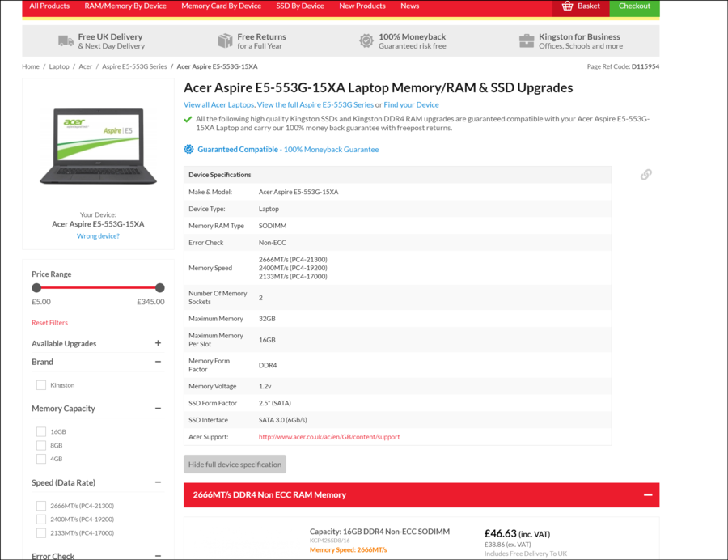Click the Wrong device? link
The width and height of the screenshot is (728, 560).
pos(98,235)
